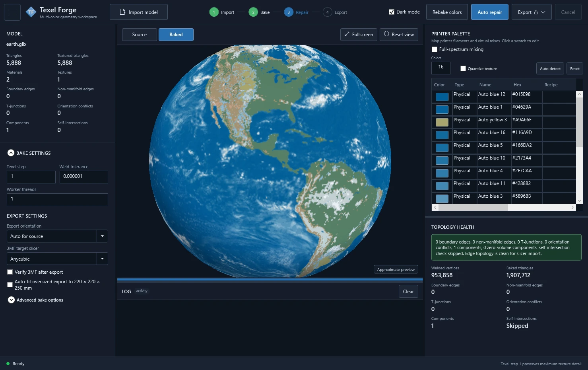This screenshot has height=370, width=588.
Task: Clear the activity log
Action: pos(408,291)
